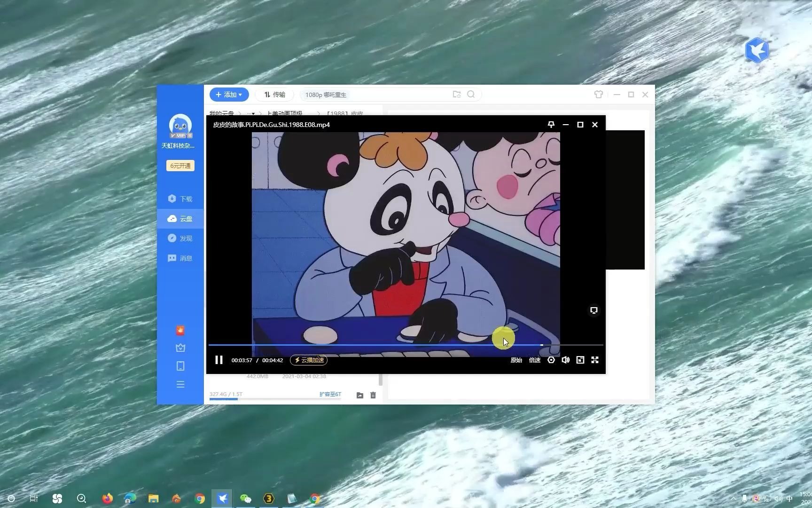
Task: Open the player settings hexagon icon
Action: coord(551,360)
